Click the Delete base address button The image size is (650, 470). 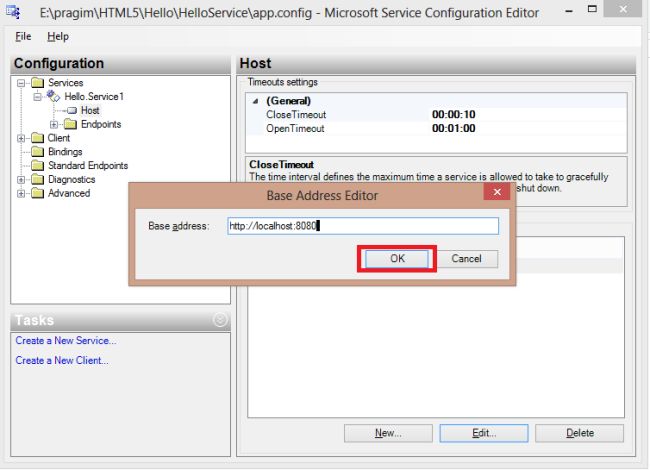click(x=580, y=433)
